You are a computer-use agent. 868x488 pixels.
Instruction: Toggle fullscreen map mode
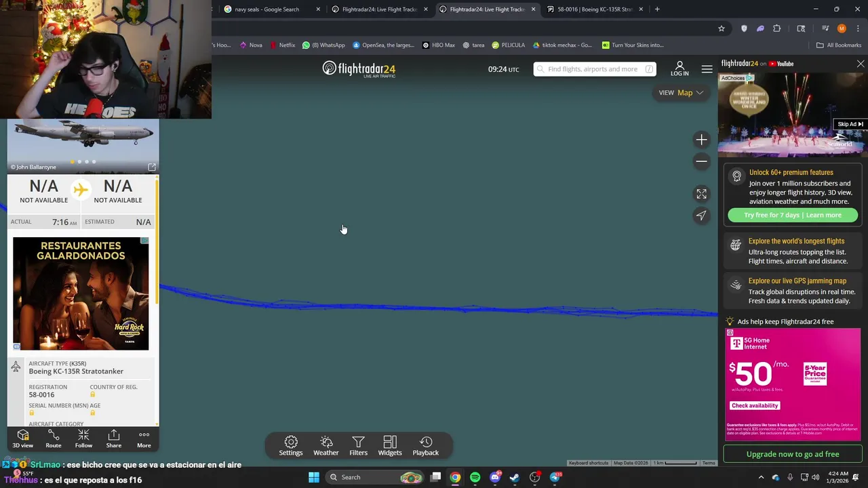click(701, 194)
